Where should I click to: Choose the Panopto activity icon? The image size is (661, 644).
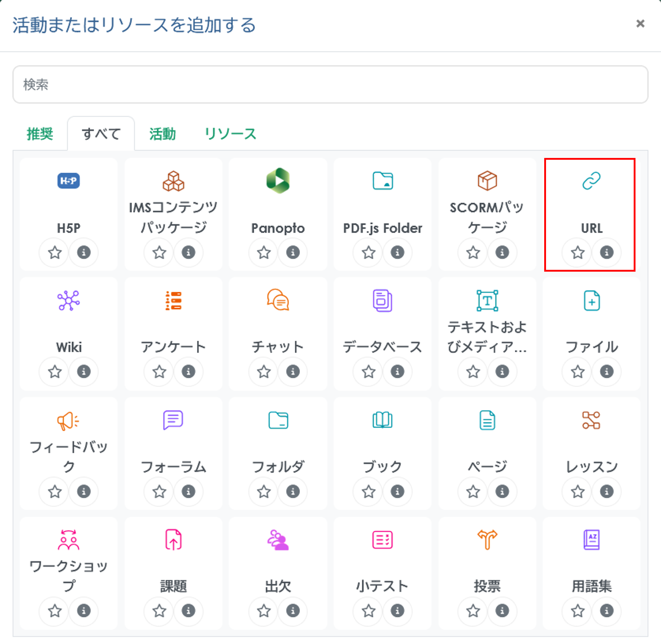point(278,181)
